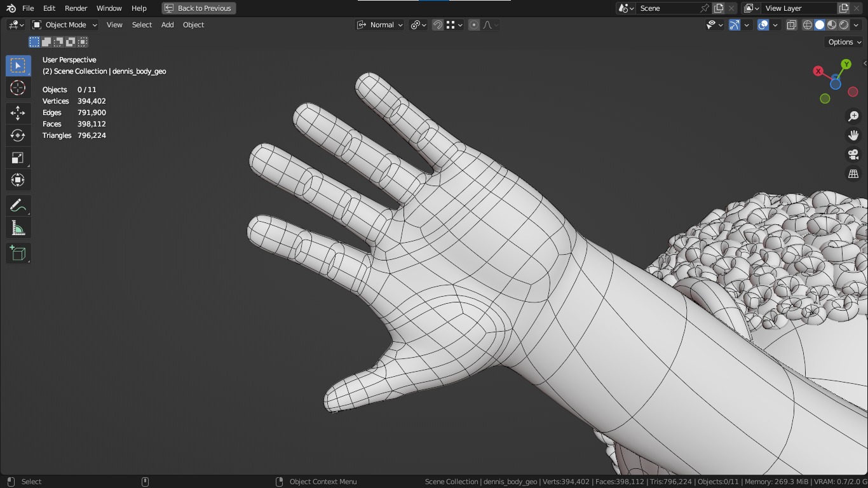Image resolution: width=868 pixels, height=488 pixels.
Task: Open the Help menu
Action: [x=139, y=8]
